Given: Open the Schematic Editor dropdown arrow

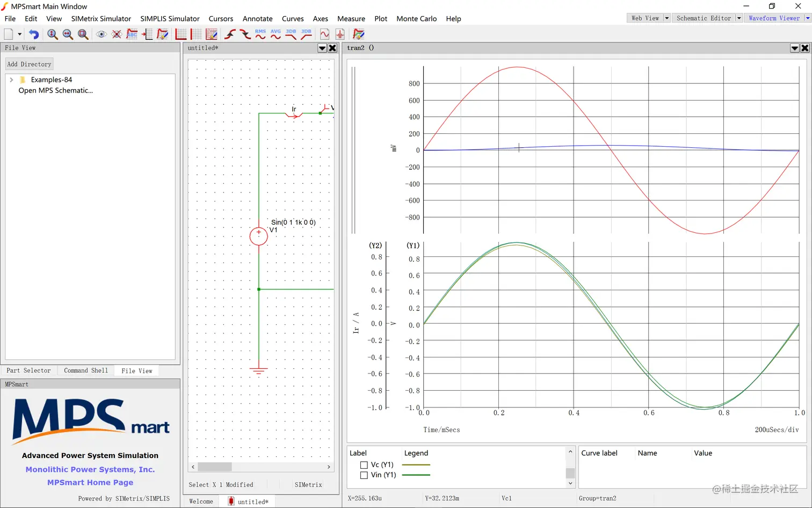Looking at the screenshot, I should 739,18.
